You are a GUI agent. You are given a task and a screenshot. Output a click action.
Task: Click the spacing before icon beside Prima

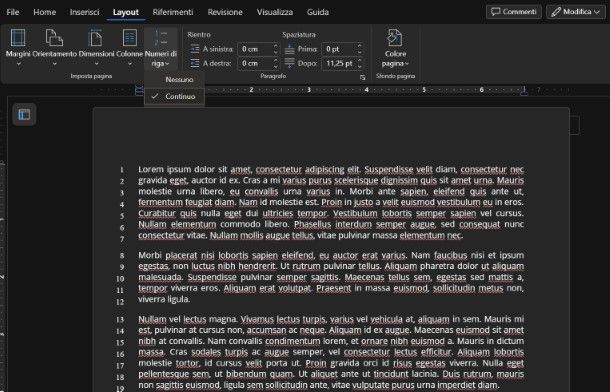pos(289,49)
